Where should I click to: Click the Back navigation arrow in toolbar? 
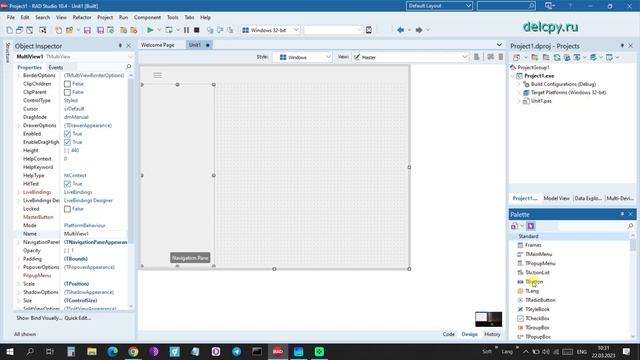tap(400, 30)
